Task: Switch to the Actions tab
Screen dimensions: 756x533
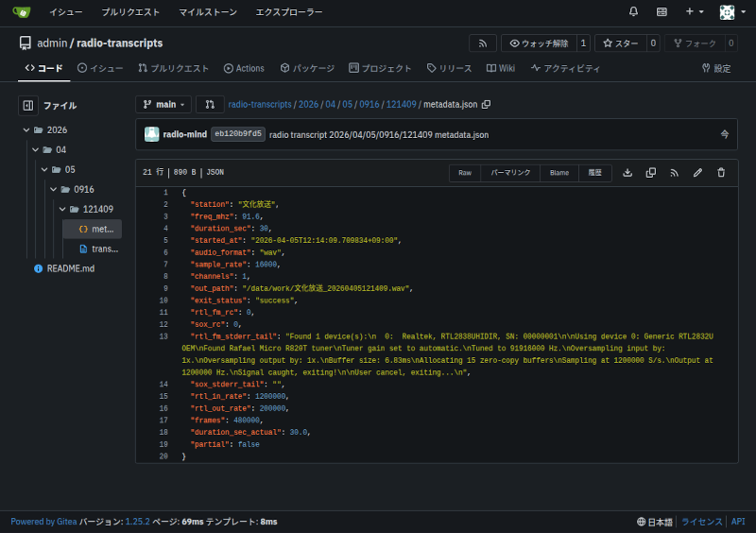Action: point(244,68)
